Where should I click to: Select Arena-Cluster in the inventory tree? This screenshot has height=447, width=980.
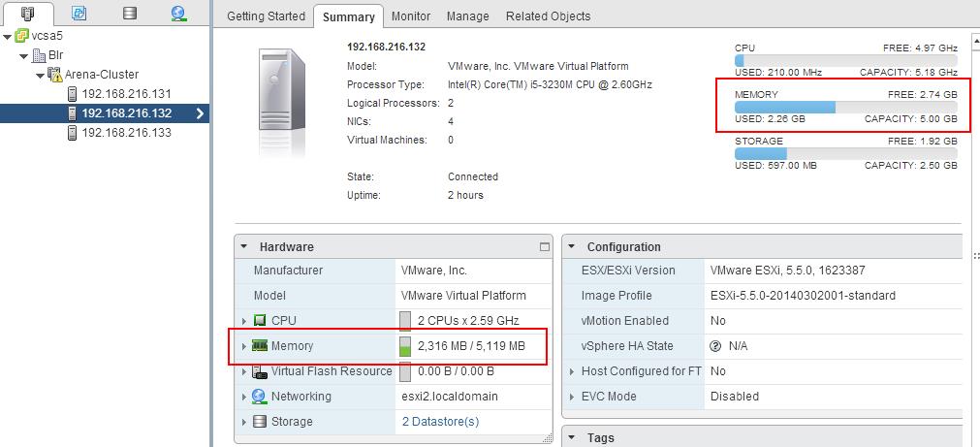tap(102, 75)
